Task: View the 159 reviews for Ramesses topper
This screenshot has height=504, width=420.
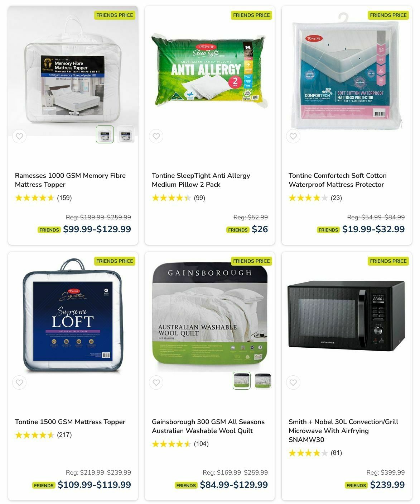Action: click(64, 198)
